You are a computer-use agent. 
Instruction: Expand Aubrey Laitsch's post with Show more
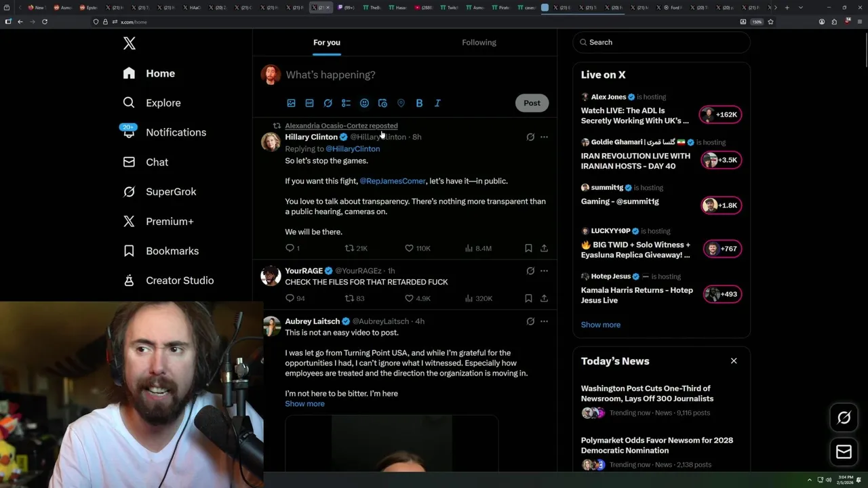click(x=304, y=404)
